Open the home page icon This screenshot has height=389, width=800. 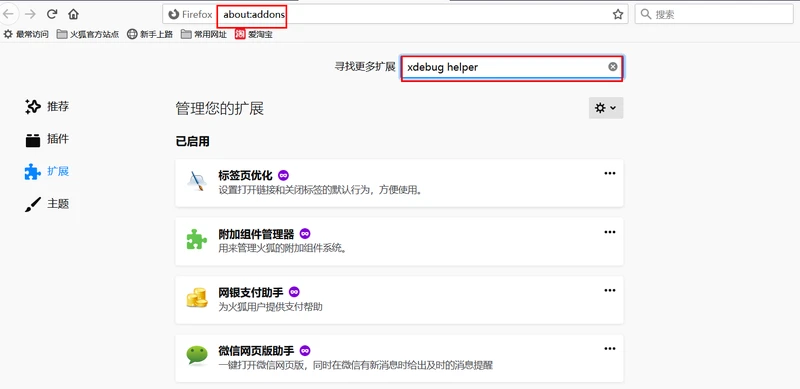[x=73, y=14]
